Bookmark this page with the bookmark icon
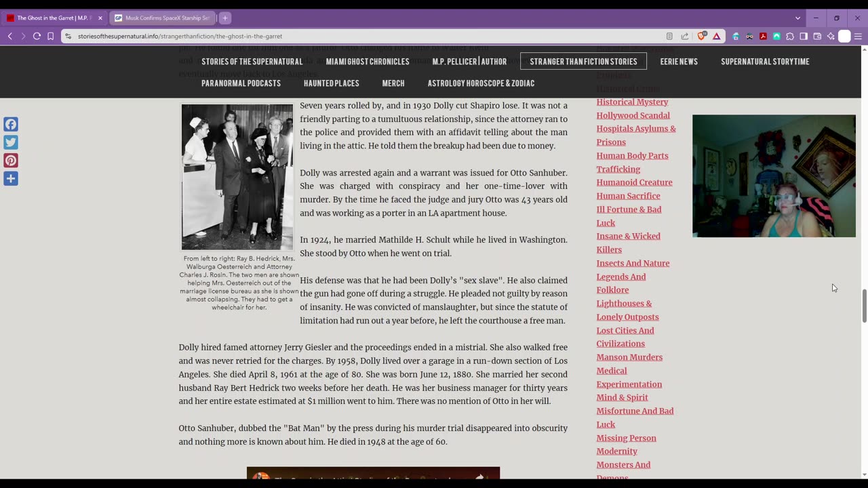Viewport: 868px width, 488px height. click(50, 36)
